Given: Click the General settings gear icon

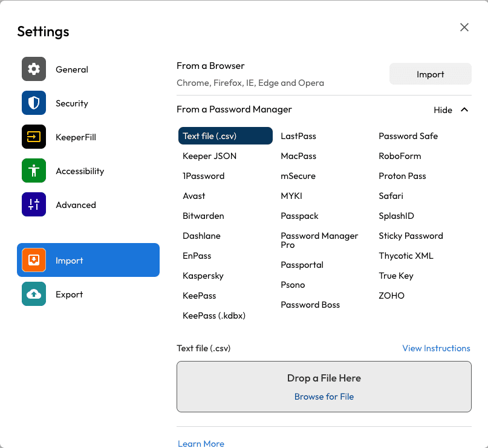Looking at the screenshot, I should point(33,69).
